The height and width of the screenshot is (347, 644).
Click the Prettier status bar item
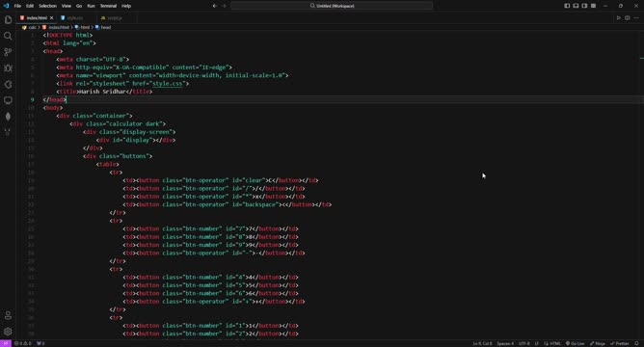619,343
